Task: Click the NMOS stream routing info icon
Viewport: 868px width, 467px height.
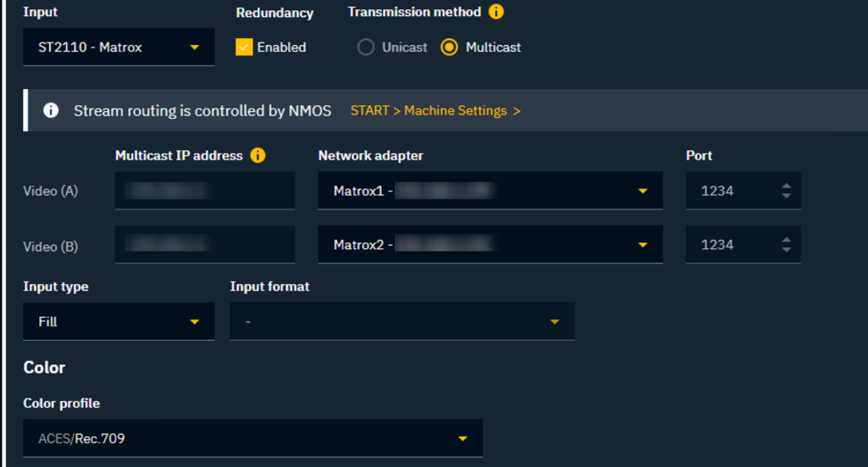Action: [51, 111]
